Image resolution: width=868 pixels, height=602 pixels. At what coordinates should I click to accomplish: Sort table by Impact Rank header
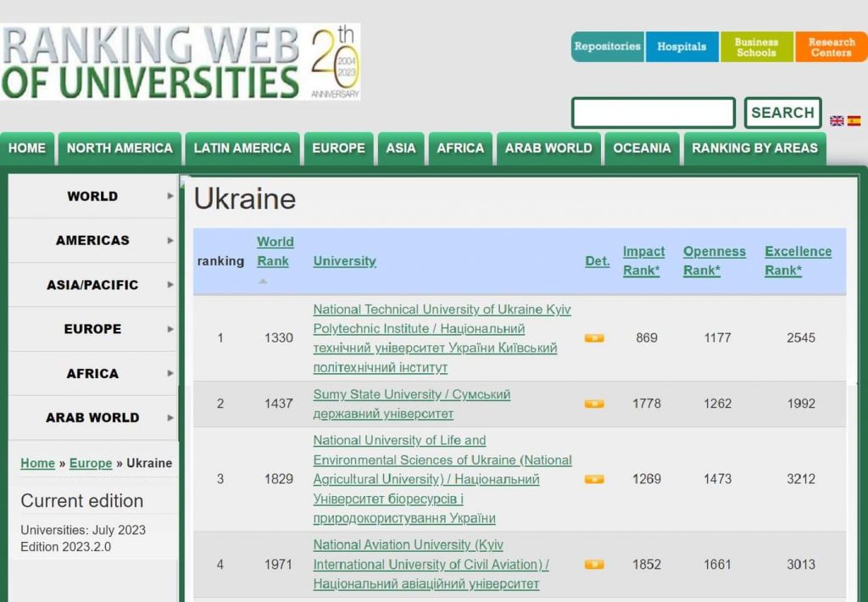(644, 261)
